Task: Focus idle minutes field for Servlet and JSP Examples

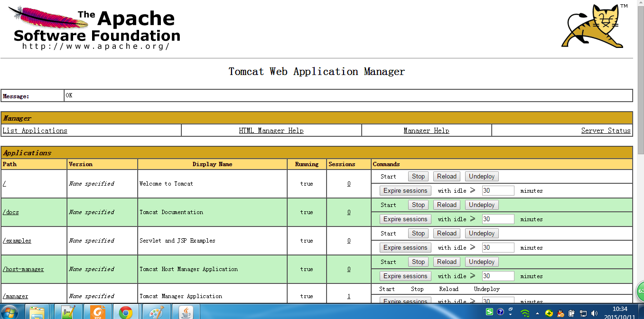Action: coord(498,247)
